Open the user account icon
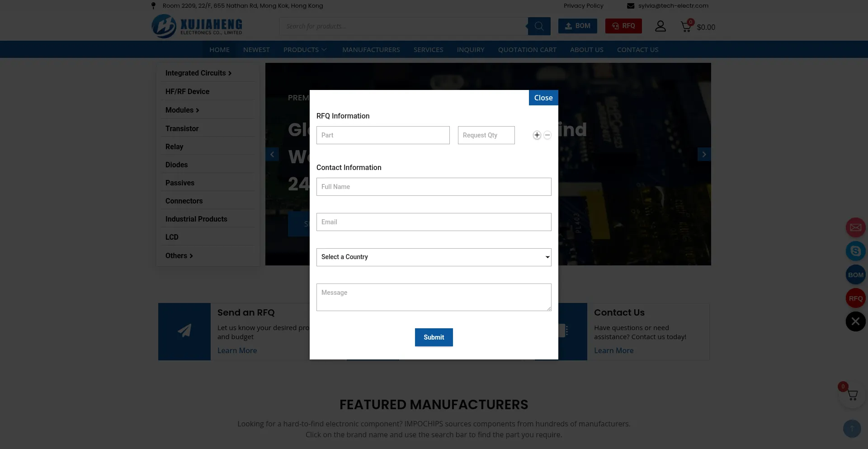 660,26
